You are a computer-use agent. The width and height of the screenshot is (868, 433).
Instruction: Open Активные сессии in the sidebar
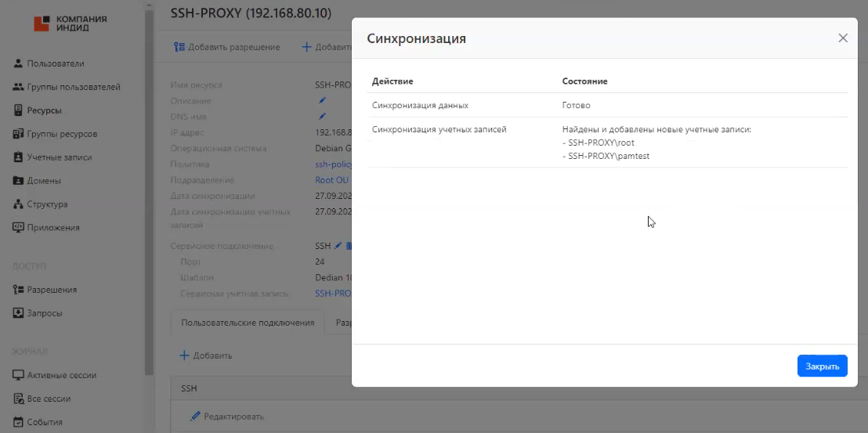61,375
